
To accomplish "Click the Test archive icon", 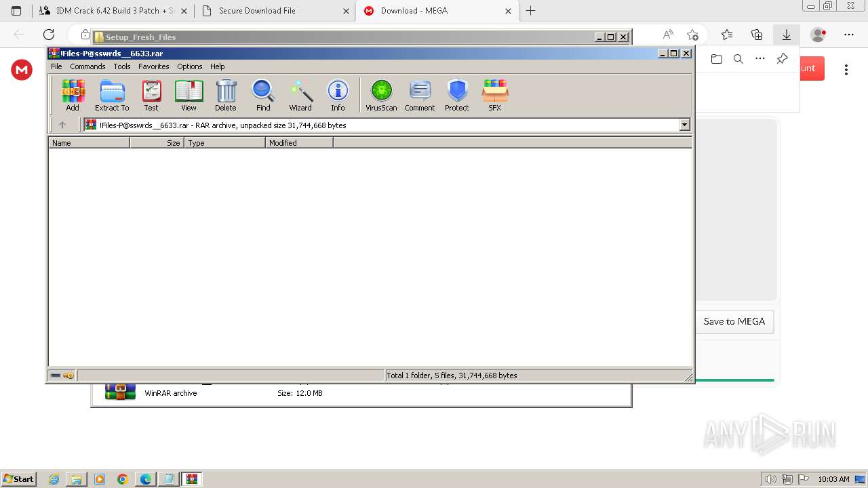I will pos(151,95).
